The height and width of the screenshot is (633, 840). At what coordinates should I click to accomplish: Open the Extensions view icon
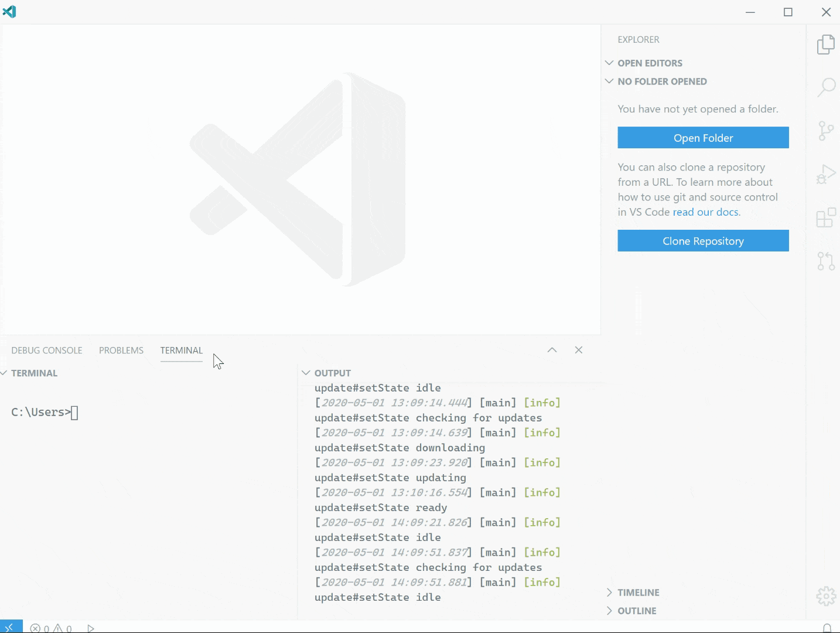826,217
